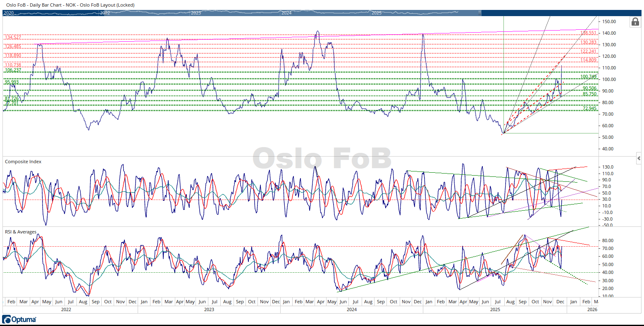Click the 2023 year label on date axis
Viewport: 644px width, 326px height.
tap(209, 309)
